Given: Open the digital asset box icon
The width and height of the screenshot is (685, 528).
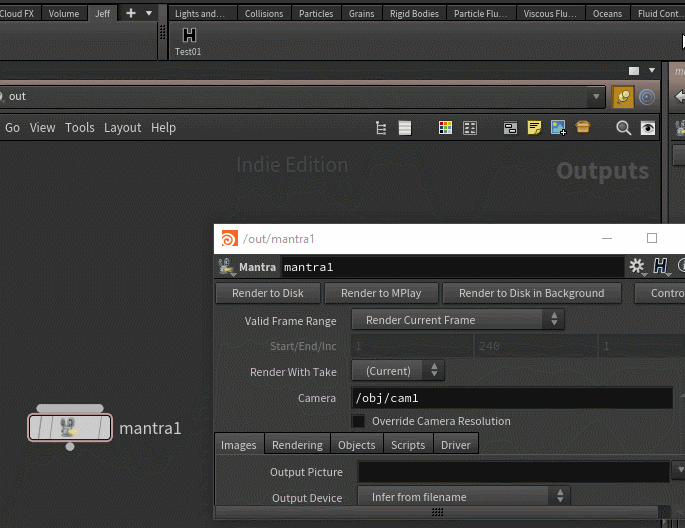Looking at the screenshot, I should click(x=583, y=127).
